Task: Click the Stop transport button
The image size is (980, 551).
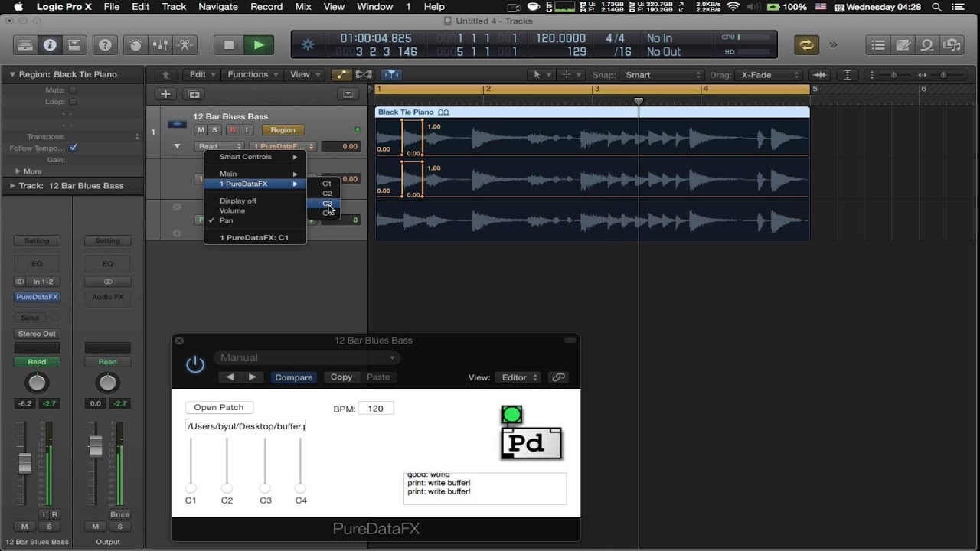Action: click(x=228, y=44)
